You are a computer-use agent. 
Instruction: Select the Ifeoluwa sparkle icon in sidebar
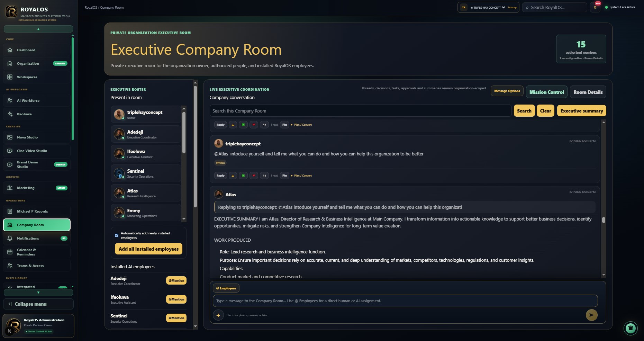click(10, 114)
